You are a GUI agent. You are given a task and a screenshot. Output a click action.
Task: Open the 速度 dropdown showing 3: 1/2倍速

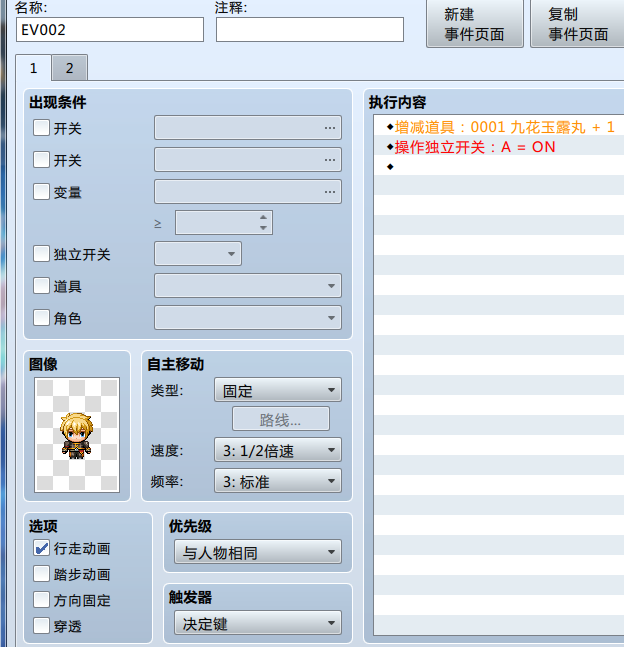click(278, 450)
